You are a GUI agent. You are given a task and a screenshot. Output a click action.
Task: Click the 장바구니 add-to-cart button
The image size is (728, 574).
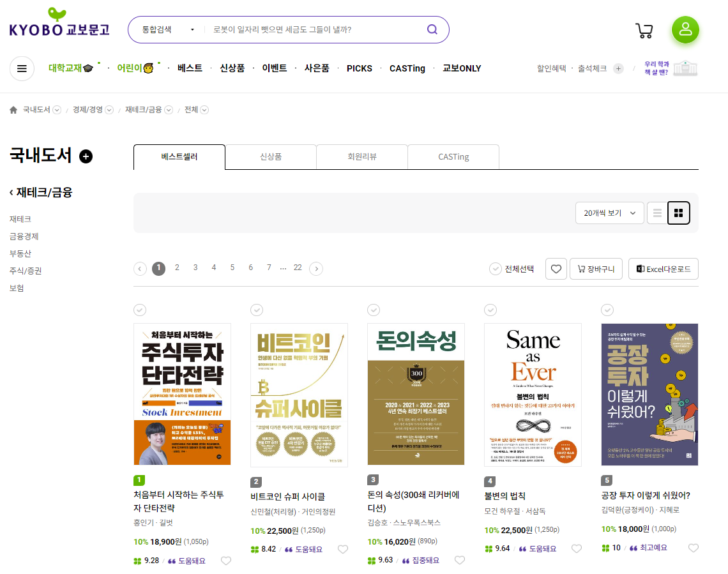click(x=596, y=269)
